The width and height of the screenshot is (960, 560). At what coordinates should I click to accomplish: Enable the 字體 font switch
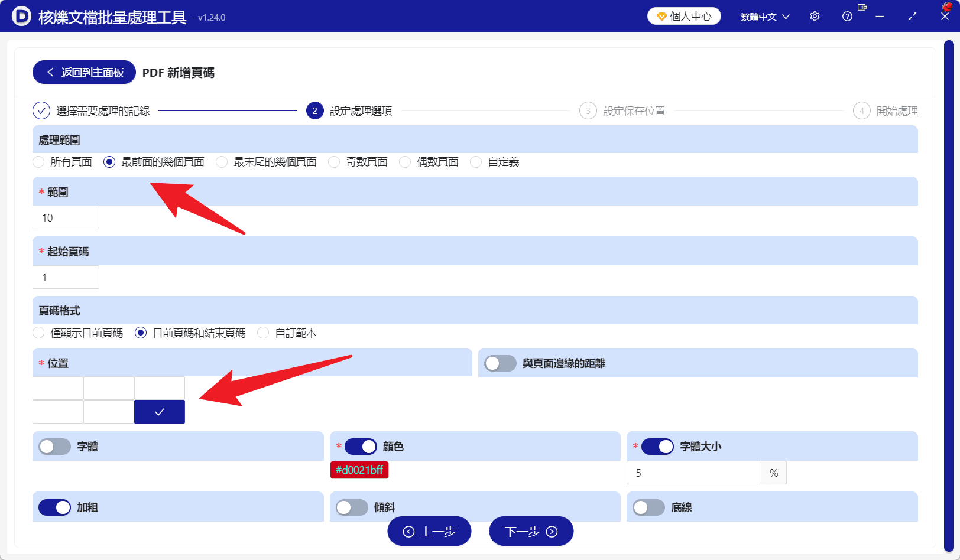point(54,447)
